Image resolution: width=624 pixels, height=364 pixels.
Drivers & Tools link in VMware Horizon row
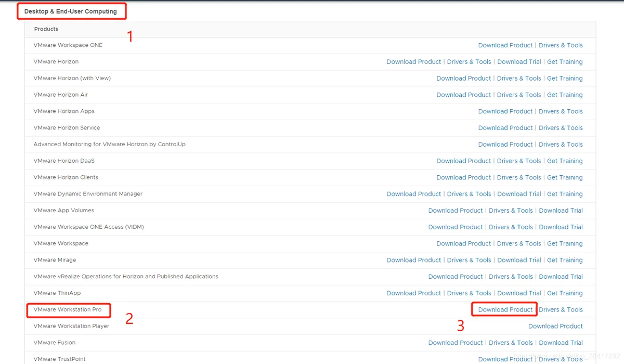tap(469, 62)
